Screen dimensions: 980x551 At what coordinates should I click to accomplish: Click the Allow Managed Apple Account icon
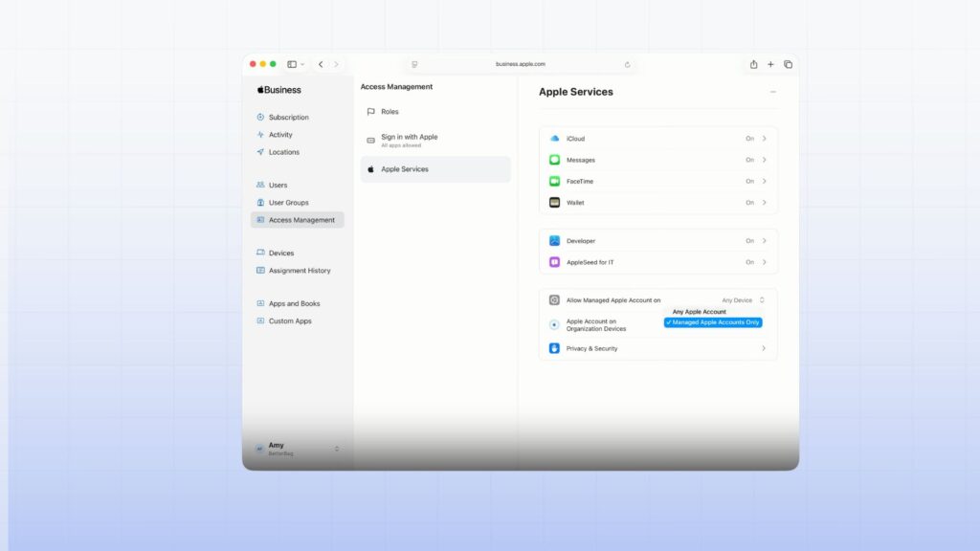[554, 300]
